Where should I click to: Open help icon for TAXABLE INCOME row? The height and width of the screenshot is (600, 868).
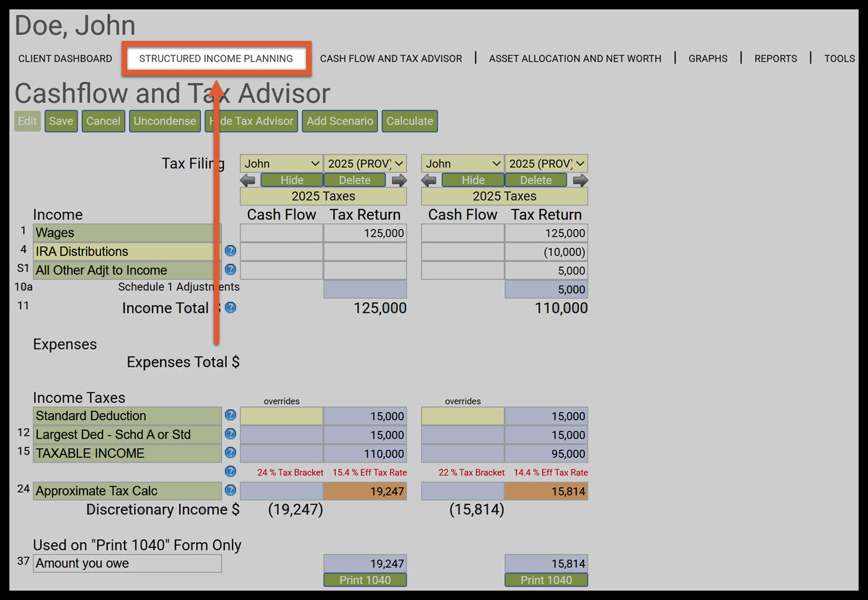click(231, 452)
